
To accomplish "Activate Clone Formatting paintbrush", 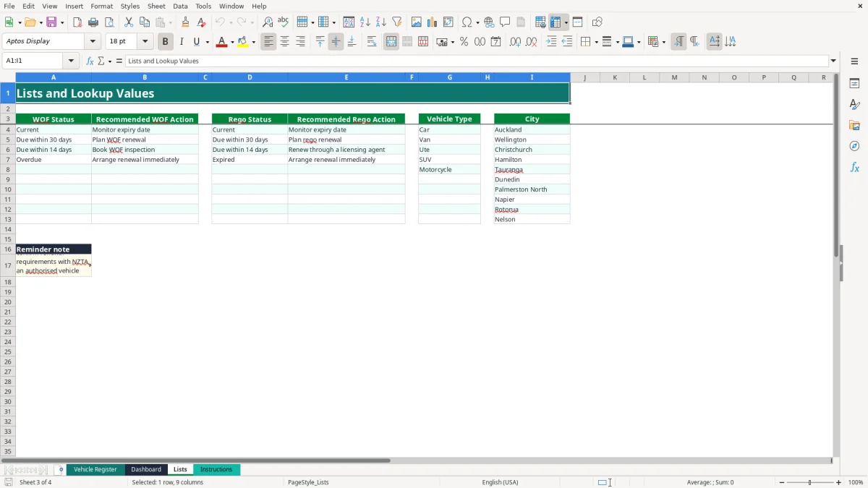I will coord(186,22).
